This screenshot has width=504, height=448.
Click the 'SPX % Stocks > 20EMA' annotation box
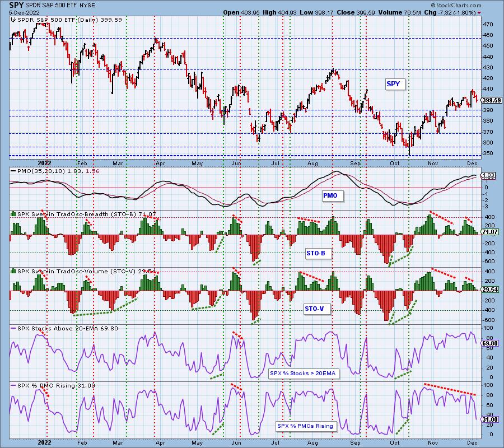[x=303, y=374]
